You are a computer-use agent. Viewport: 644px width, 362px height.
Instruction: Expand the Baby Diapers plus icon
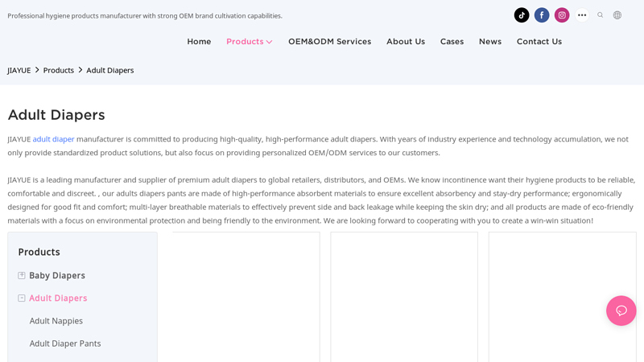coord(22,275)
